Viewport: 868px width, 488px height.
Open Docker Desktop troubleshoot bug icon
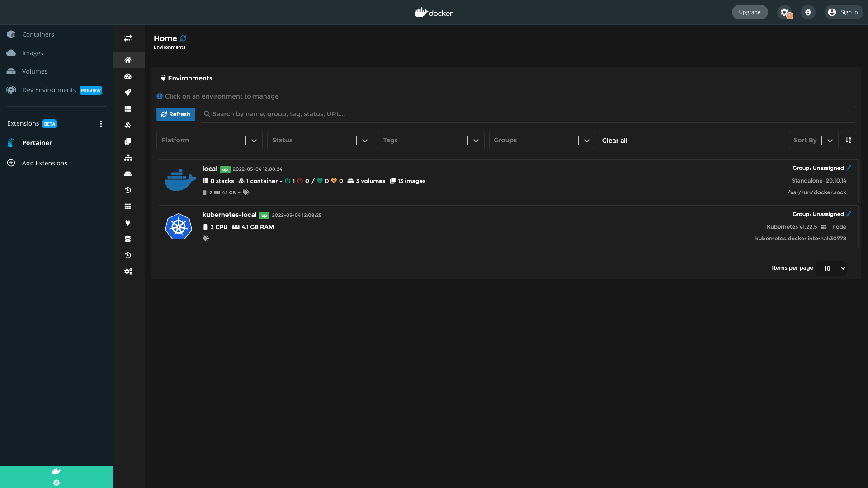[x=808, y=12]
